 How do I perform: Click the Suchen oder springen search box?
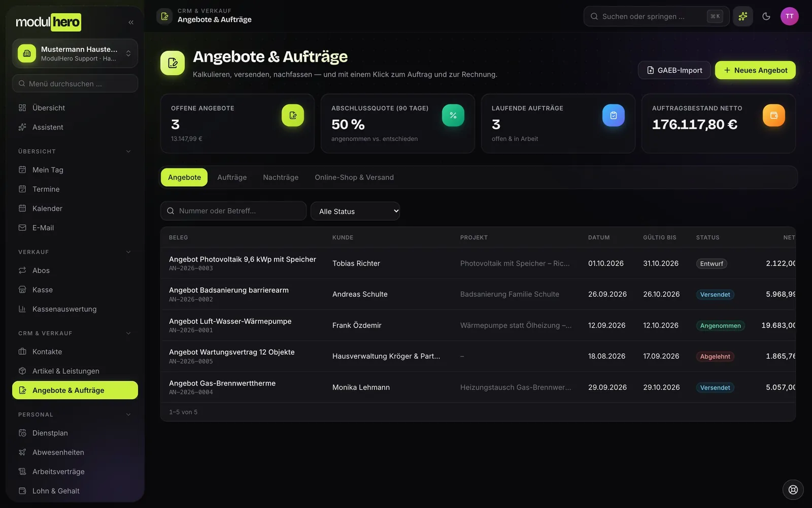[x=656, y=16]
